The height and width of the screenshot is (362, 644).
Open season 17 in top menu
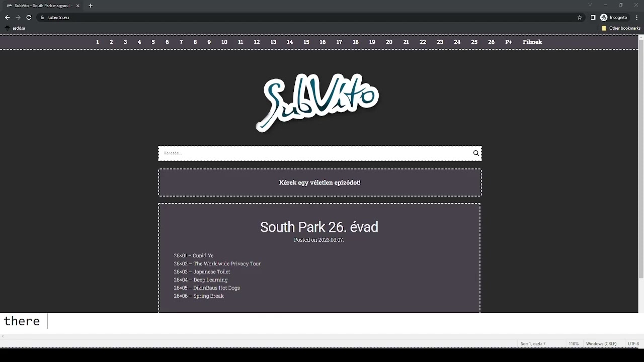coord(339,42)
